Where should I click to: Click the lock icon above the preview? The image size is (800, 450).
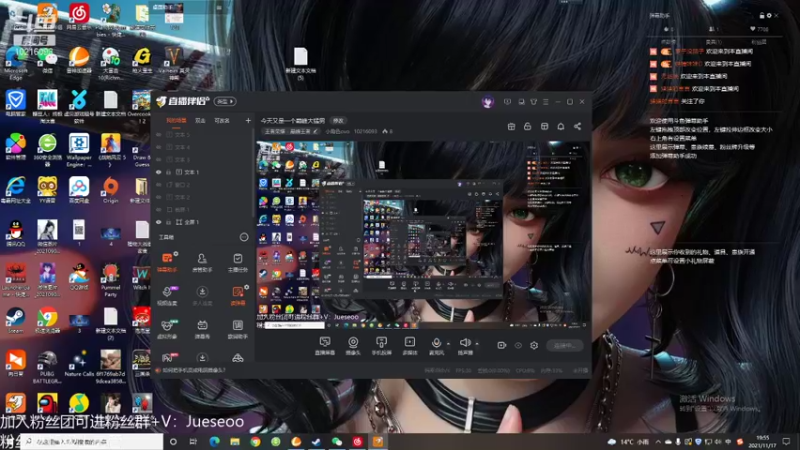[528, 126]
